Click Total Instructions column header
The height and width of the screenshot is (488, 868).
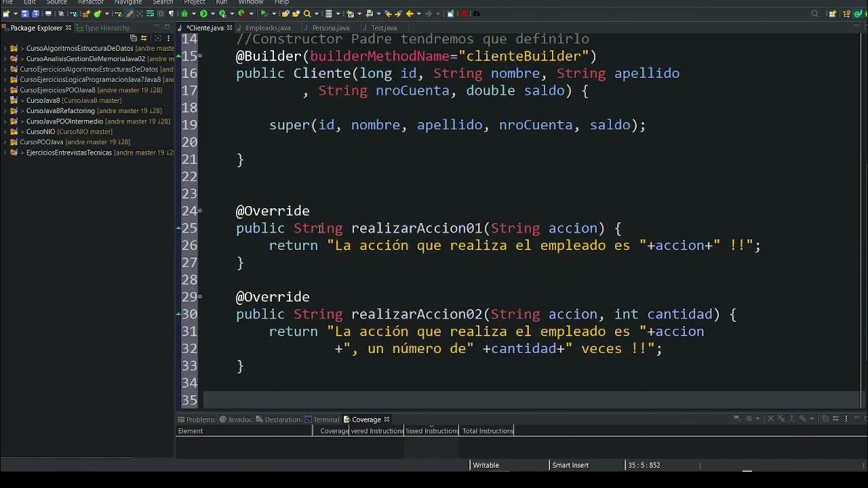point(487,431)
